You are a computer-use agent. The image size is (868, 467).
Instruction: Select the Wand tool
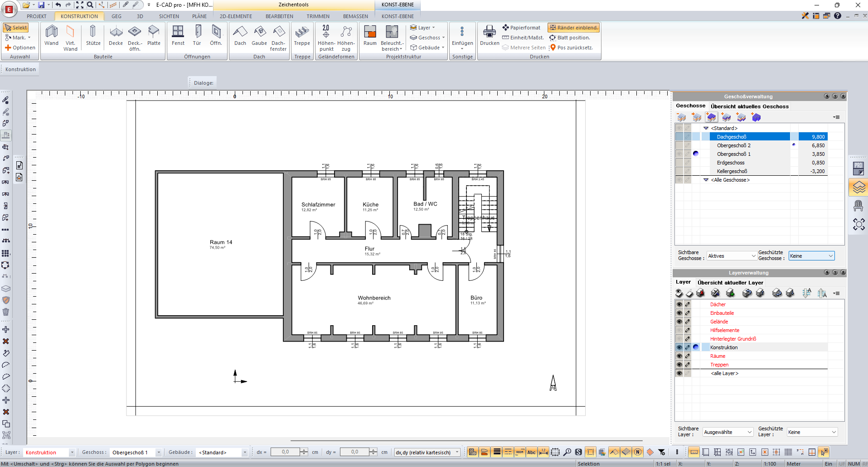click(51, 36)
